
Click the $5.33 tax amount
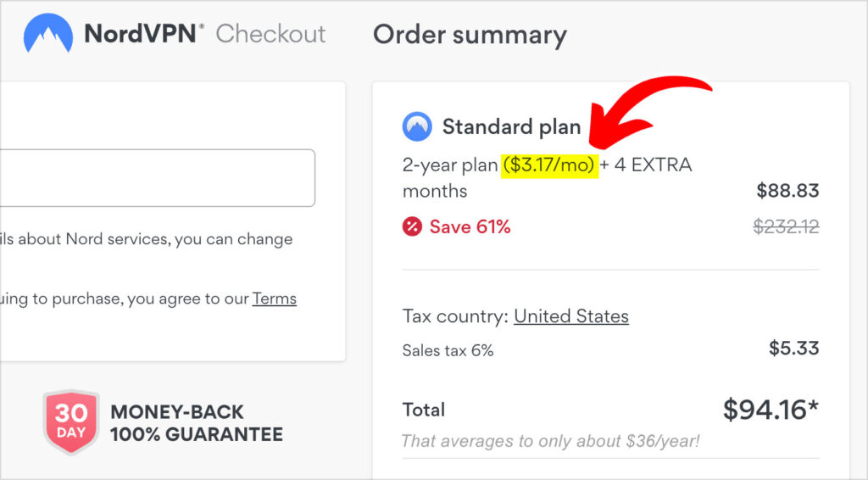pos(793,349)
